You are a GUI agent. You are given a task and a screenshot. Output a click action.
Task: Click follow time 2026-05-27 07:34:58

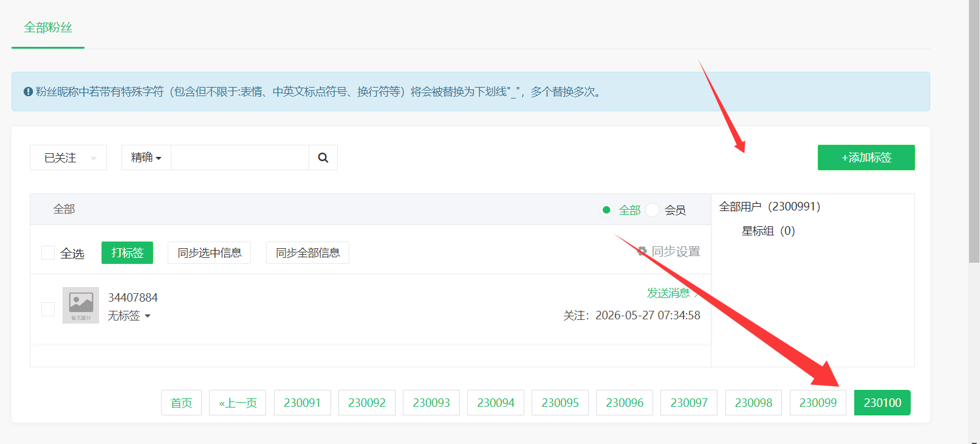[x=648, y=315]
